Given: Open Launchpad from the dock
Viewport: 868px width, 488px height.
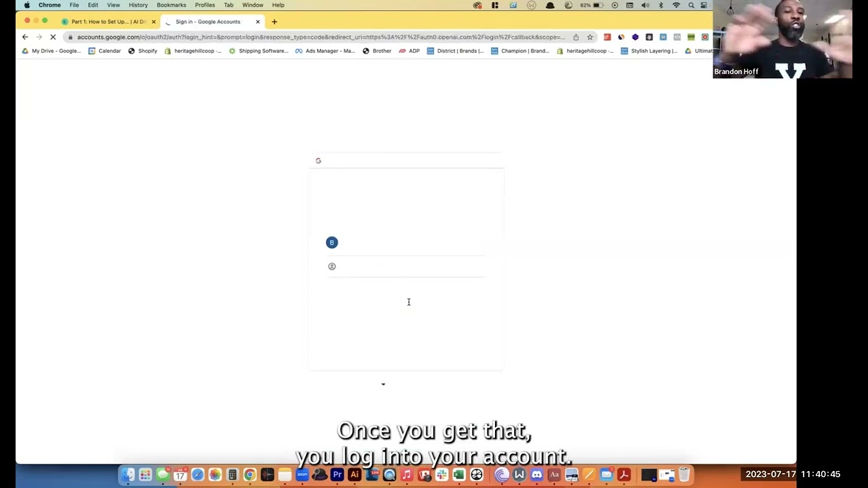Looking at the screenshot, I should pyautogui.click(x=145, y=474).
